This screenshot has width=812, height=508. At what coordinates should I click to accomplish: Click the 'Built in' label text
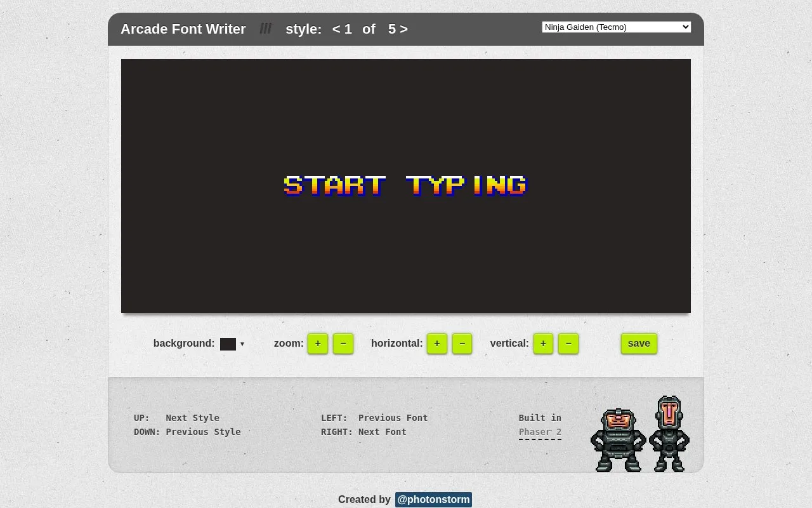(540, 418)
